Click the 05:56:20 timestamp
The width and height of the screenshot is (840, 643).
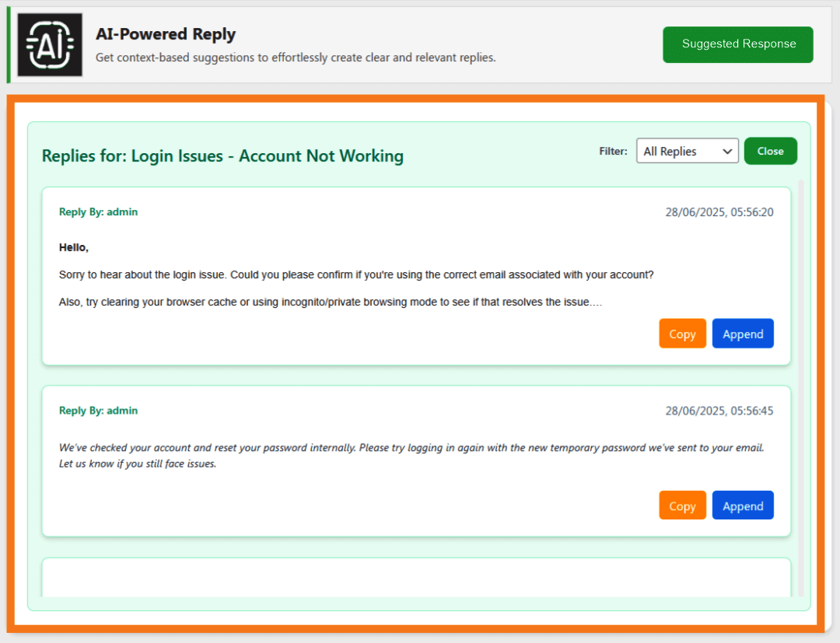(x=719, y=212)
